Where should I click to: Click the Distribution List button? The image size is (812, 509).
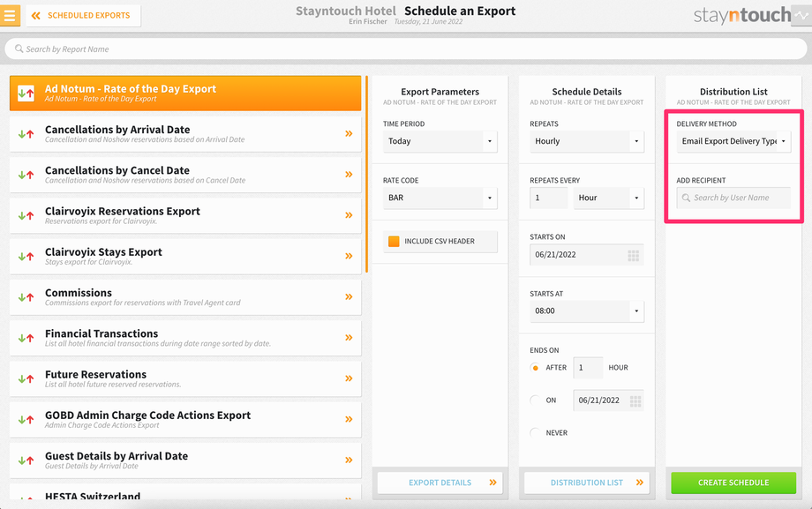(587, 483)
